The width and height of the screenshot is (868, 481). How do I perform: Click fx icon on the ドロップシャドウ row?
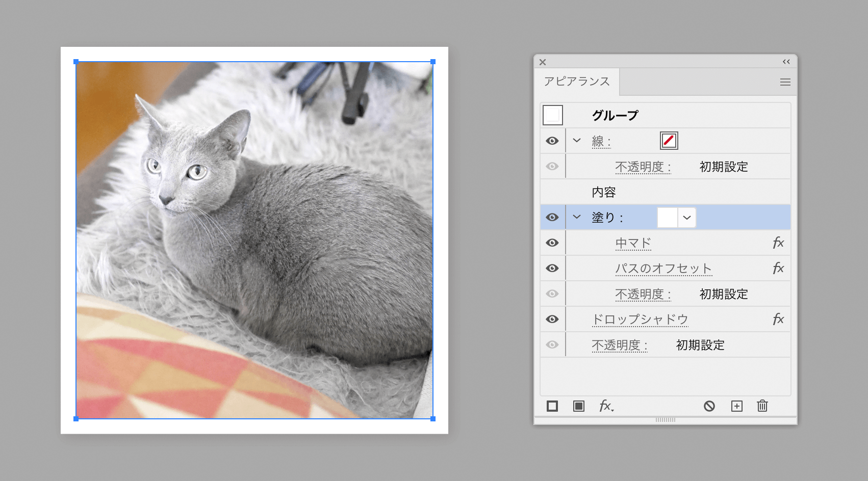[778, 319]
